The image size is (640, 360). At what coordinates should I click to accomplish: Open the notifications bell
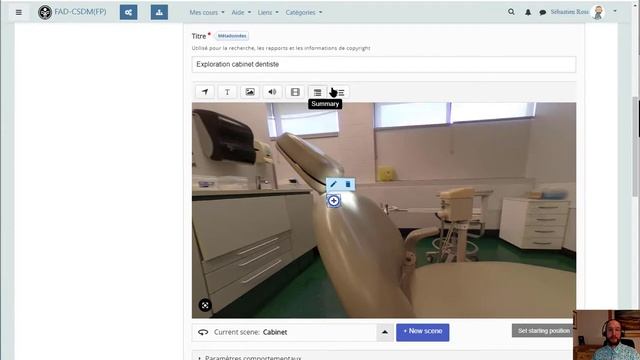coord(528,12)
